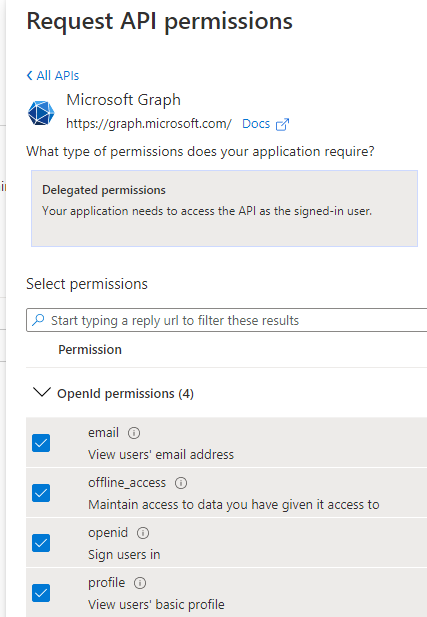
Task: Click the info icon next to email
Action: coord(134,433)
